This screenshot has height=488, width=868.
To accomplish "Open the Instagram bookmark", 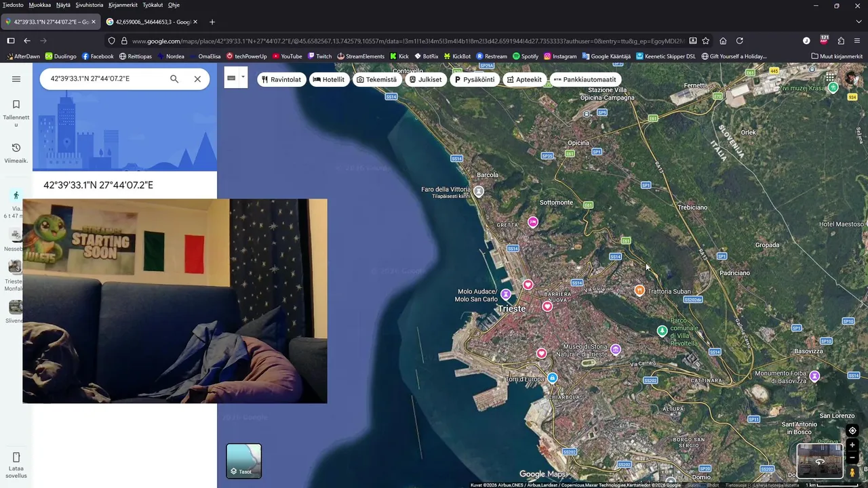I will pyautogui.click(x=560, y=56).
